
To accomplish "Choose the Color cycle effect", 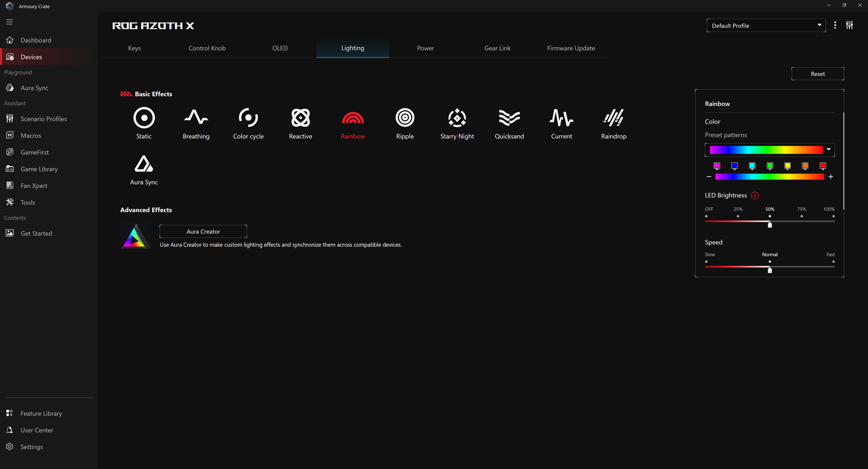I will coord(248,123).
